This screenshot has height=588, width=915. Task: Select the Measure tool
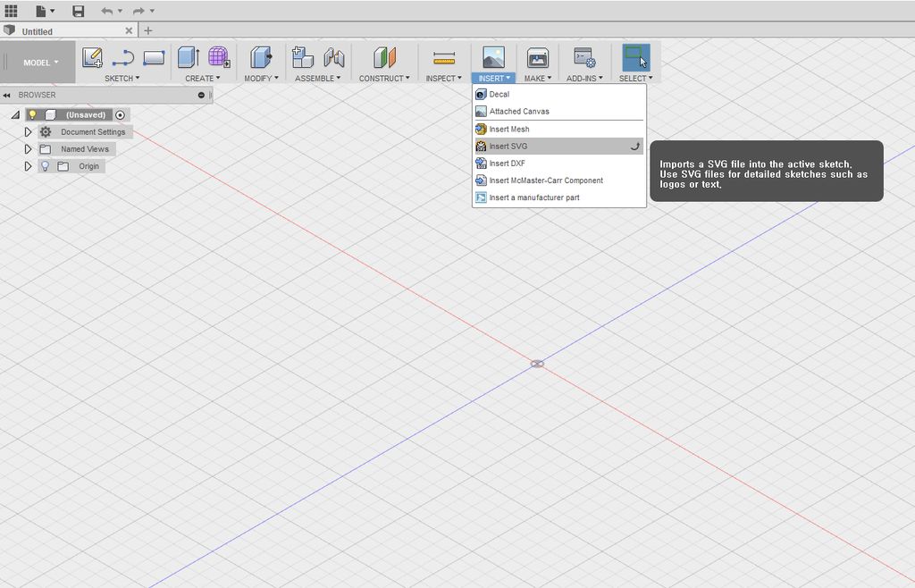(444, 58)
